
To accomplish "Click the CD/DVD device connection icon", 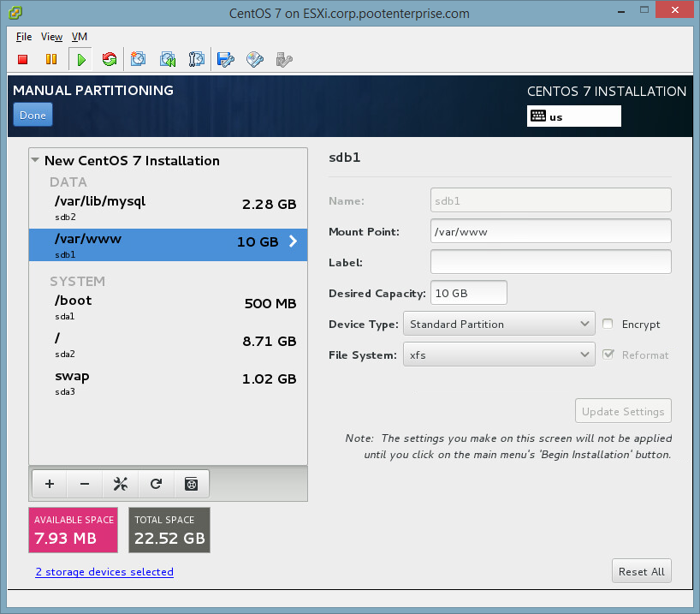I will [255, 59].
